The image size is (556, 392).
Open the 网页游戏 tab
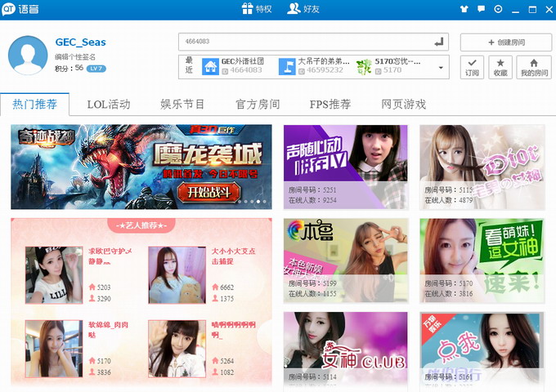tap(404, 104)
